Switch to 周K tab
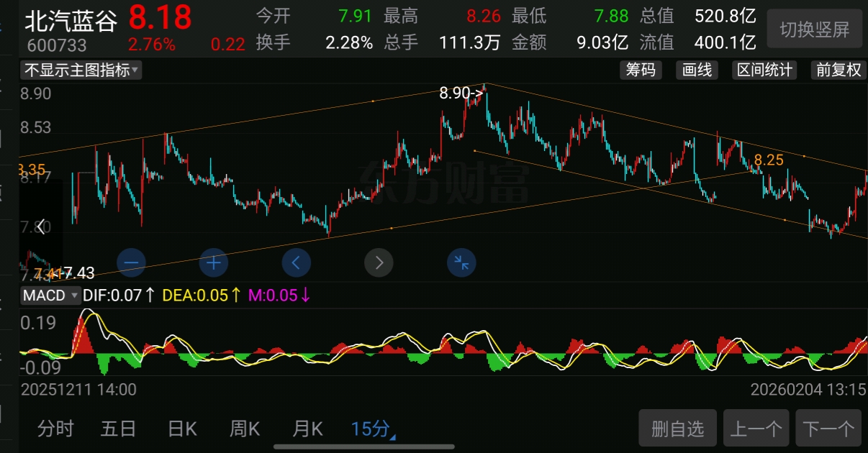The height and width of the screenshot is (453, 868). [244, 429]
